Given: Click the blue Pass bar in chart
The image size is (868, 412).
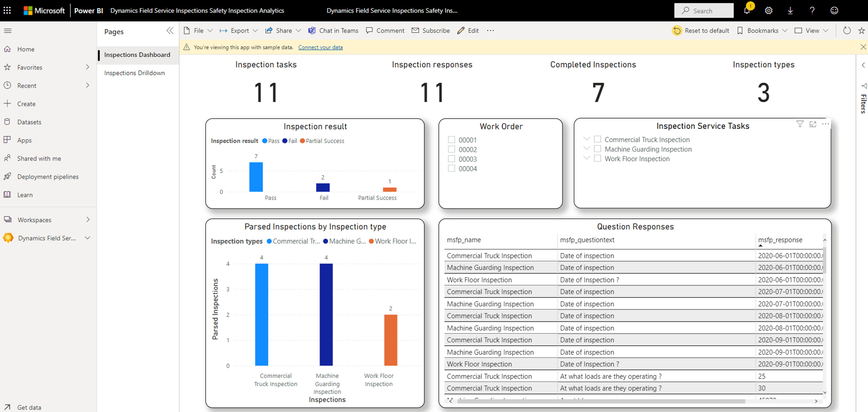Looking at the screenshot, I should [256, 177].
